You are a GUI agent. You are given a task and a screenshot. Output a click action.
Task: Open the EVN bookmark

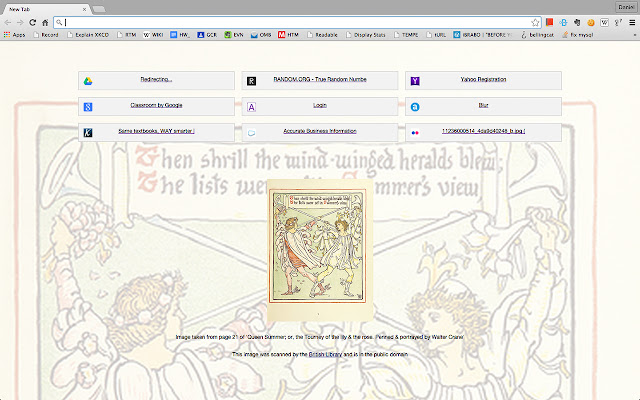tap(234, 35)
